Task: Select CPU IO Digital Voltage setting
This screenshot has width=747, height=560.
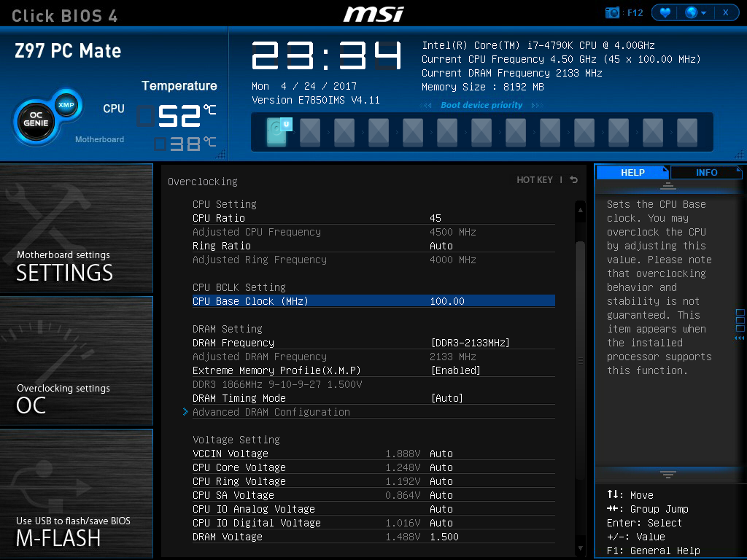Action: pos(373,523)
